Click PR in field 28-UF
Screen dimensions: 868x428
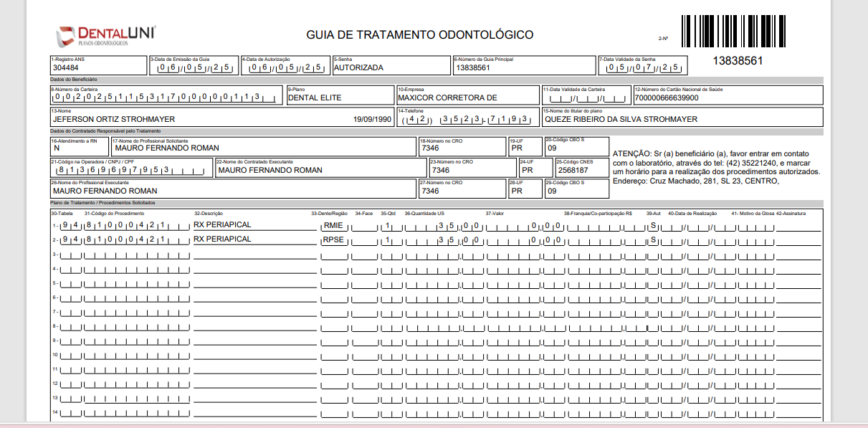(x=517, y=191)
